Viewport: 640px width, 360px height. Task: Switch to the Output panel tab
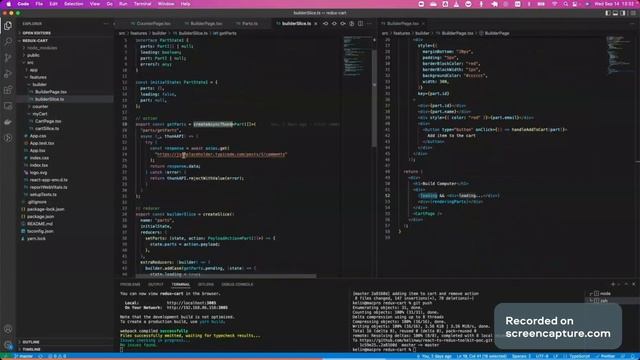pyautogui.click(x=156, y=284)
